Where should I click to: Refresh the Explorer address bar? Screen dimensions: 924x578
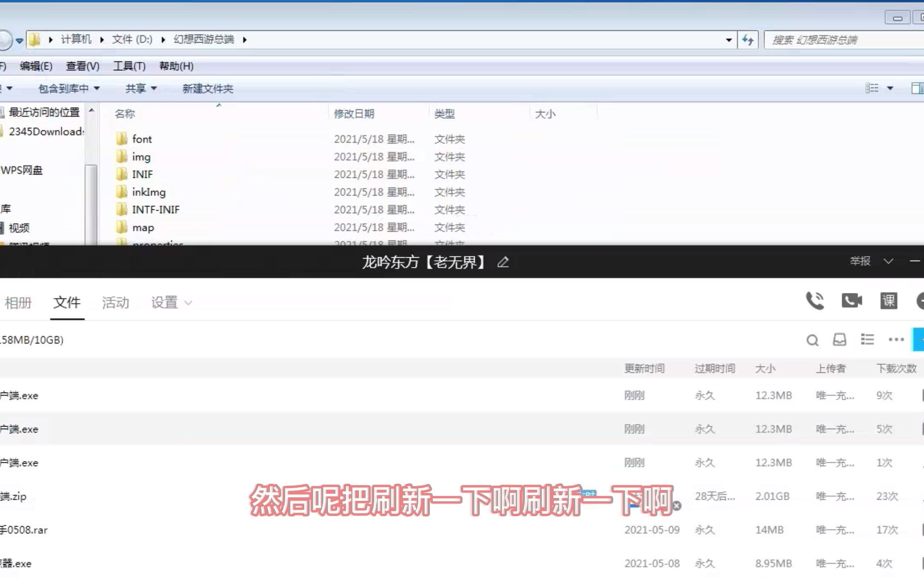748,40
